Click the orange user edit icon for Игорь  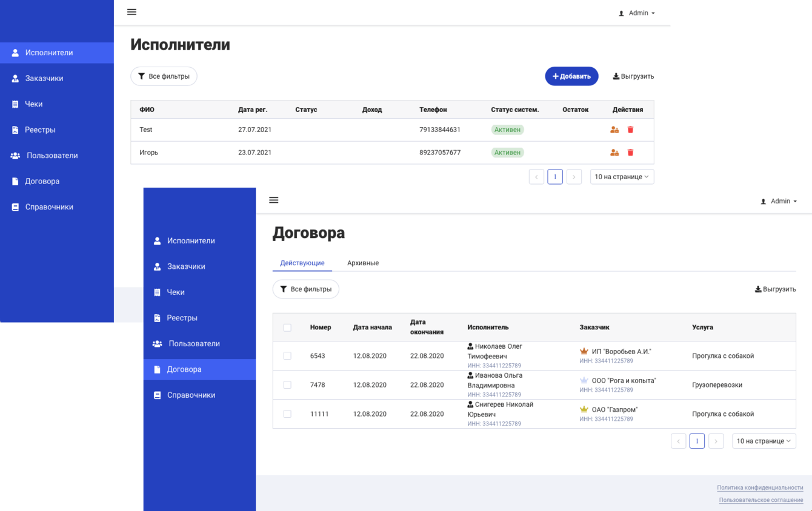tap(614, 153)
